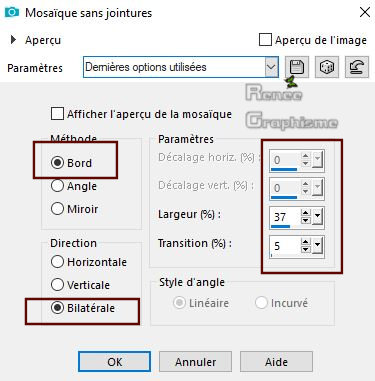Click the camera icon in the title bar
Viewport: 375px width, 381px height.
click(x=12, y=12)
